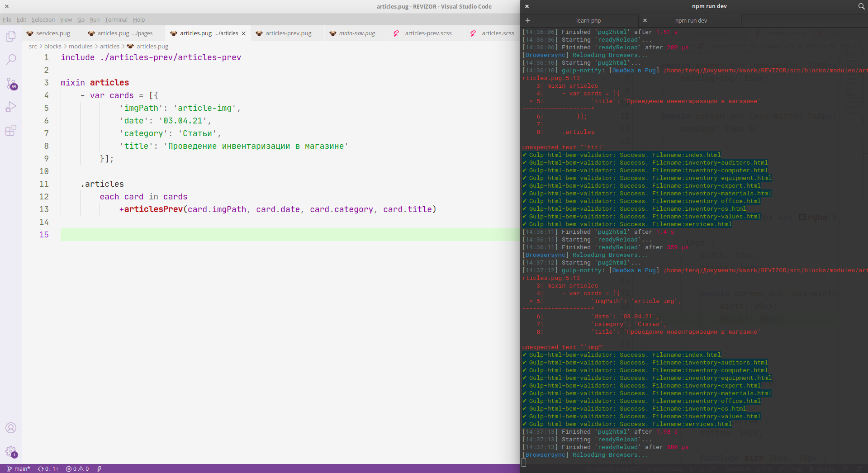
Task: Click the 'mixin articles' code on line 3
Action: [x=95, y=83]
